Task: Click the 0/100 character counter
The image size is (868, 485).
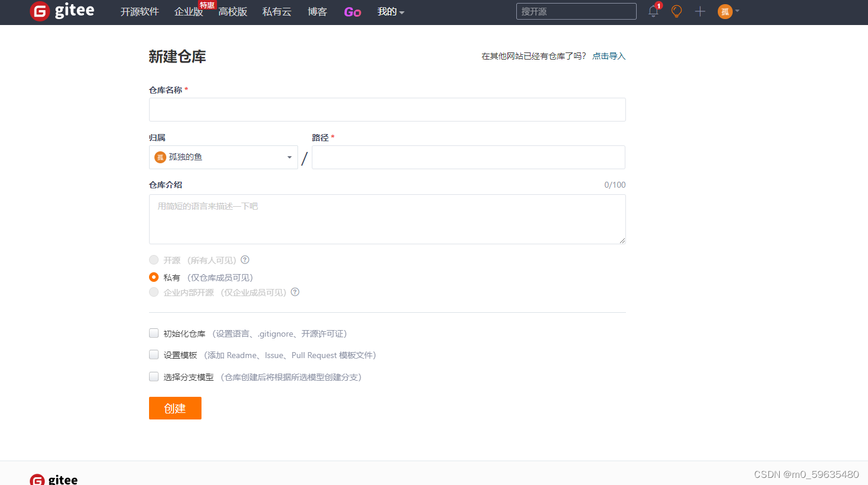Action: (615, 185)
